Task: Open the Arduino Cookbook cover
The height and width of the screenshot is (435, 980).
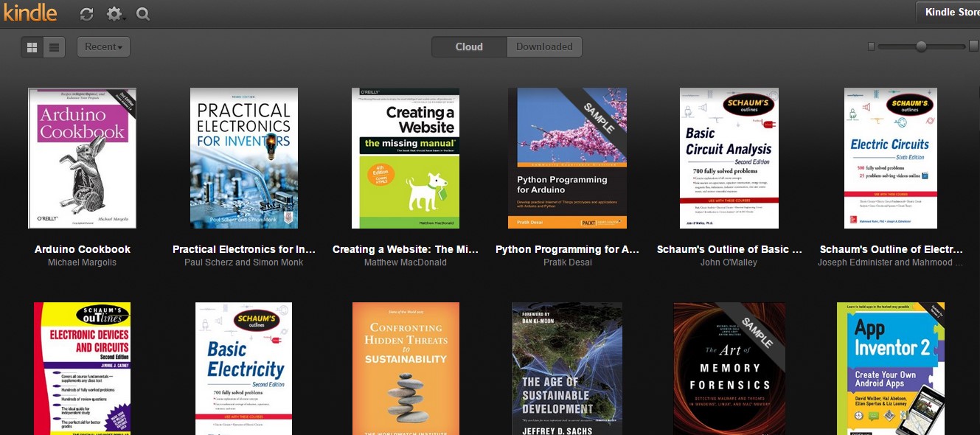Action: coord(83,159)
